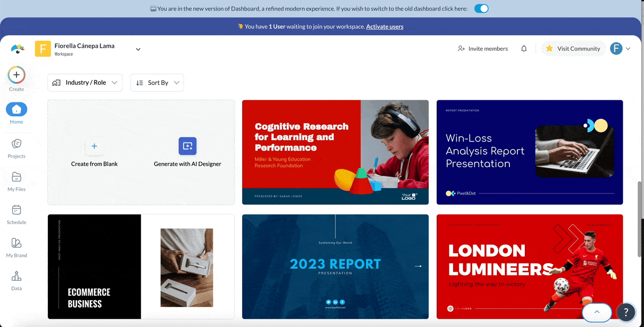Screen dimensions: 644x327
Task: Open My Brand section icon
Action: pos(16,243)
